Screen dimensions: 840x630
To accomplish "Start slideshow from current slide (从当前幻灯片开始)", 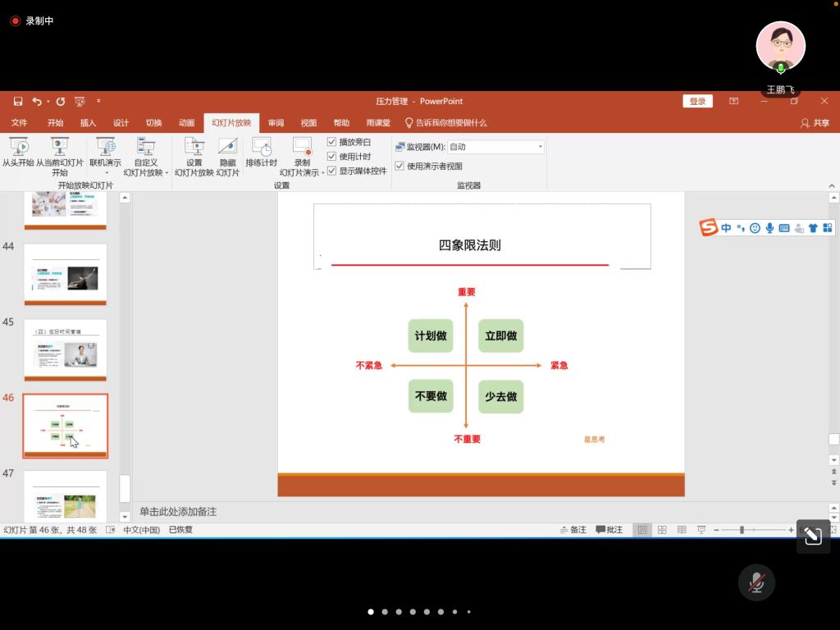I will click(60, 153).
